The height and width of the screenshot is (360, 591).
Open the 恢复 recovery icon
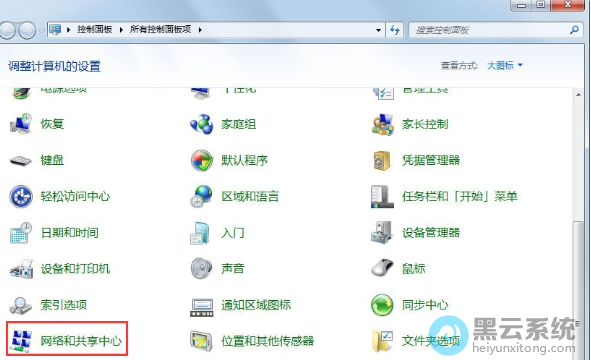point(21,124)
